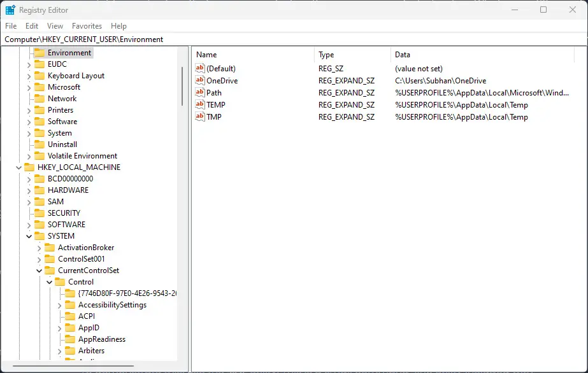The image size is (588, 373).
Task: Click the Environment folder icon
Action: (38, 52)
